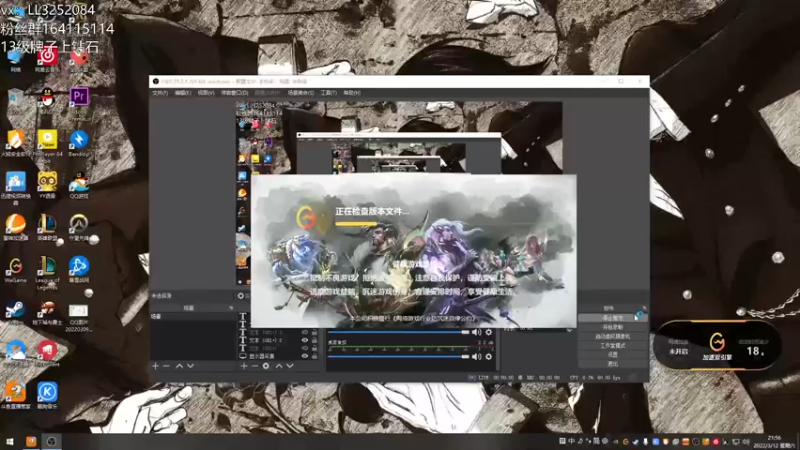Move selected source down in OBS
This screenshot has width=800, height=450.
(290, 366)
